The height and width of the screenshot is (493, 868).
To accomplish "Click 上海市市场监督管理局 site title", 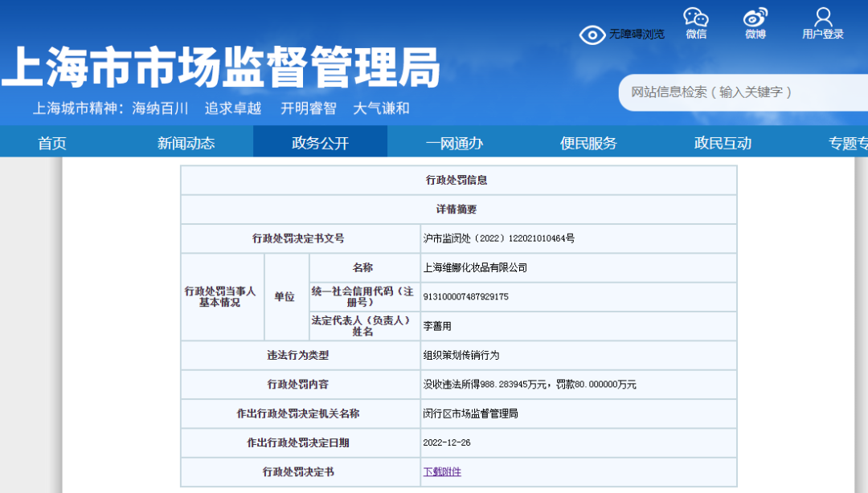I will pos(221,67).
